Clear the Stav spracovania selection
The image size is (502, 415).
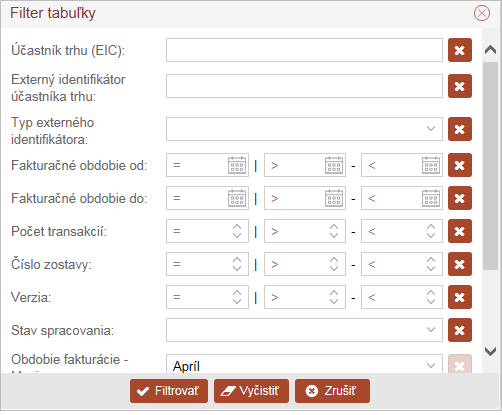coord(460,330)
